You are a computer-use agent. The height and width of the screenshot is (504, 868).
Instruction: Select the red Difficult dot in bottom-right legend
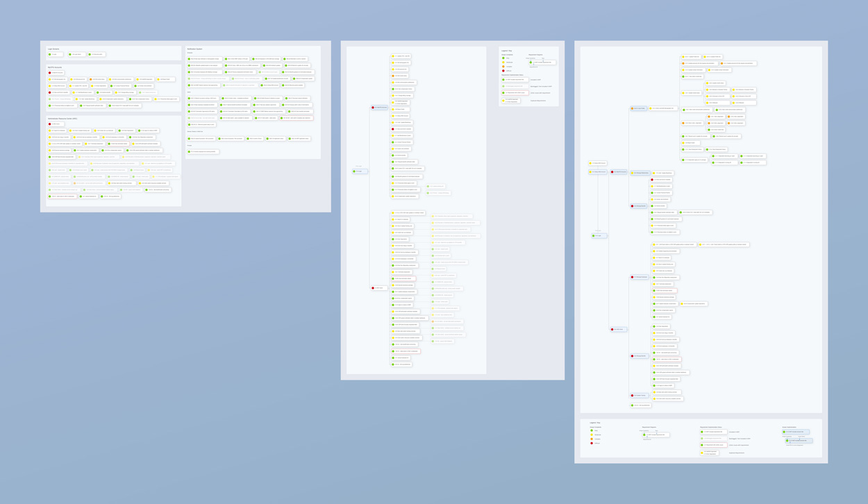coord(592,443)
